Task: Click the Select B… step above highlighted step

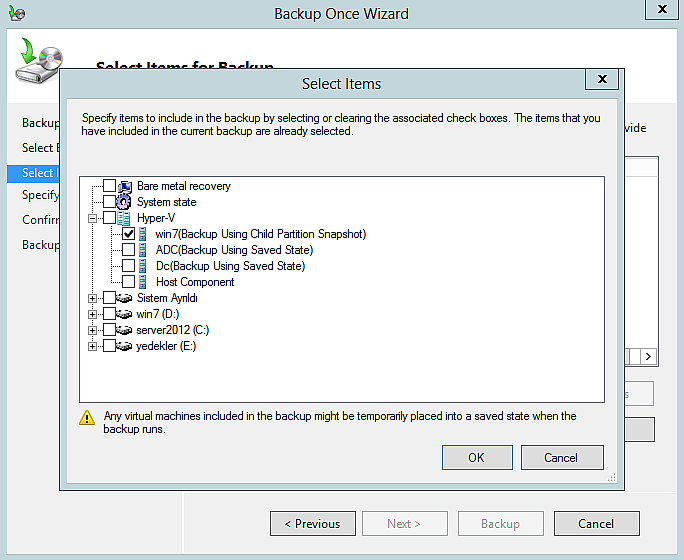Action: coord(40,148)
